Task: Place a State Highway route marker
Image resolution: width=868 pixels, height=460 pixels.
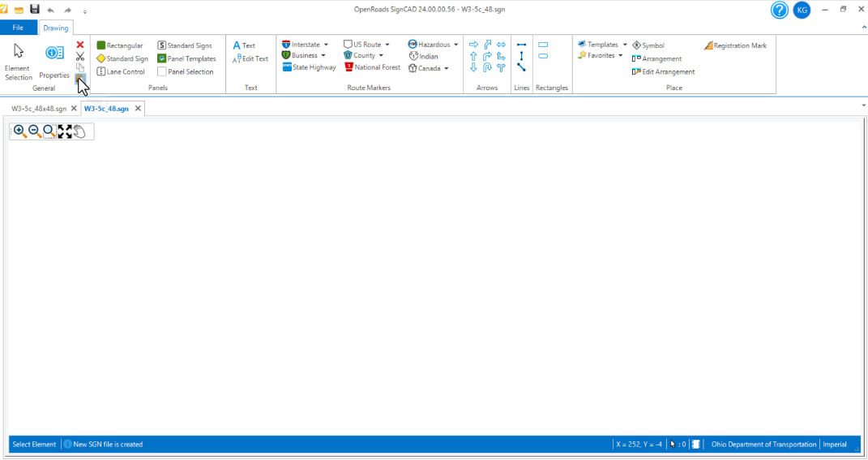Action: (309, 67)
